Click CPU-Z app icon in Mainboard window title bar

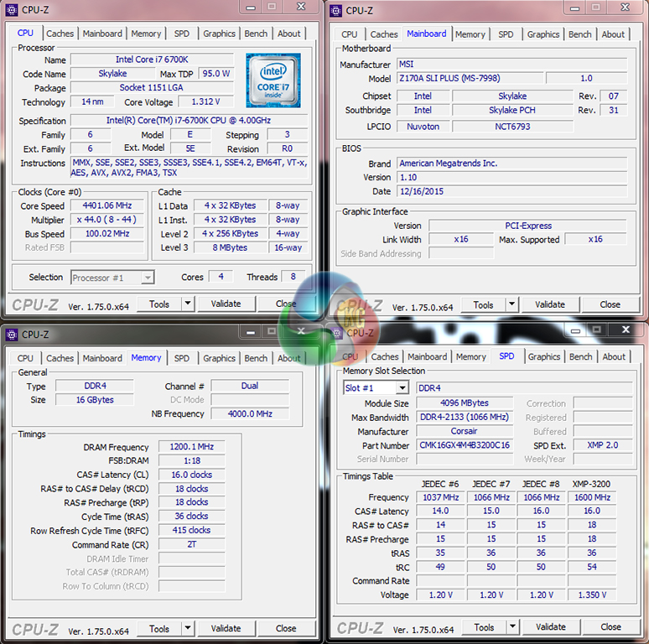tap(335, 10)
